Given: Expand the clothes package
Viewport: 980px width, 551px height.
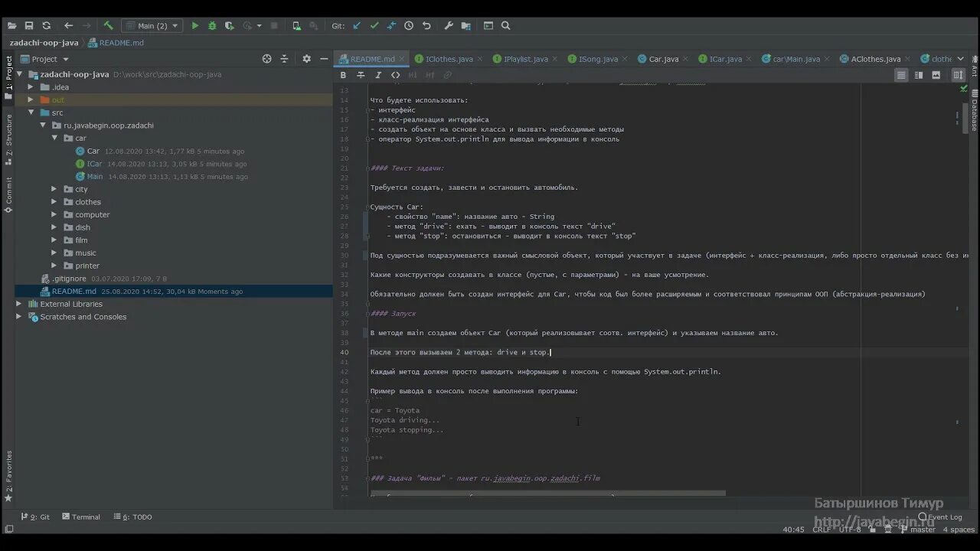Looking at the screenshot, I should pos(54,202).
